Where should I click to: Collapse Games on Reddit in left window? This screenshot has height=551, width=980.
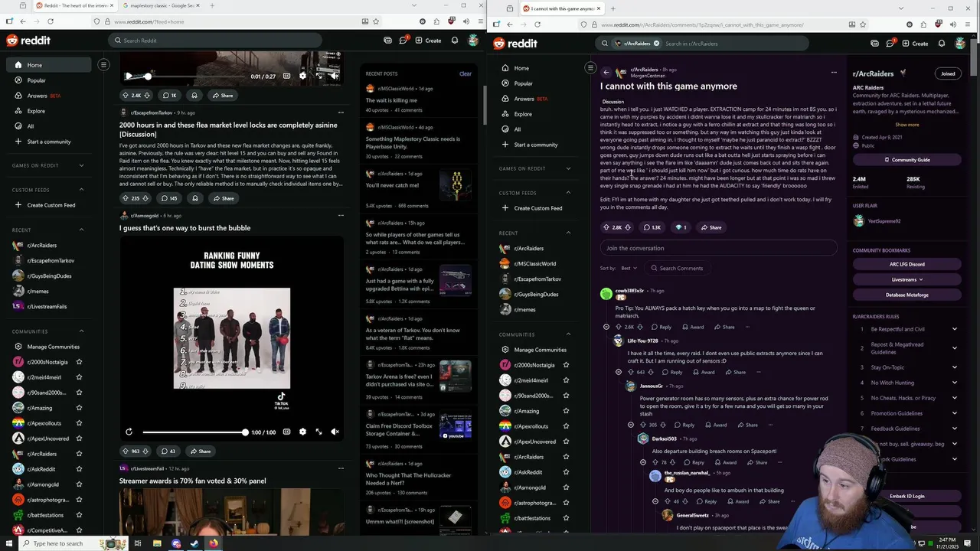click(x=81, y=165)
